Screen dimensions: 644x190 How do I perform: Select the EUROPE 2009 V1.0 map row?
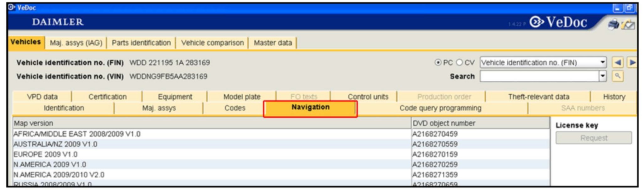[x=45, y=155]
